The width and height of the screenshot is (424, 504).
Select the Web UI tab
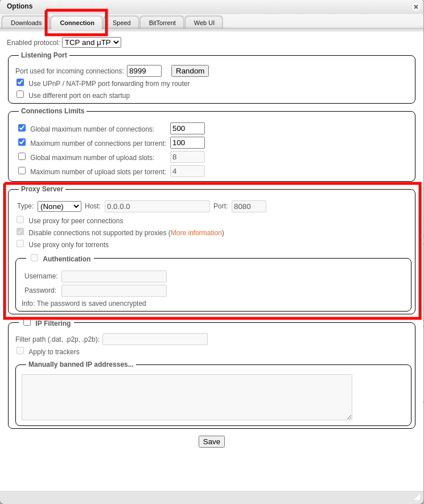tap(204, 23)
